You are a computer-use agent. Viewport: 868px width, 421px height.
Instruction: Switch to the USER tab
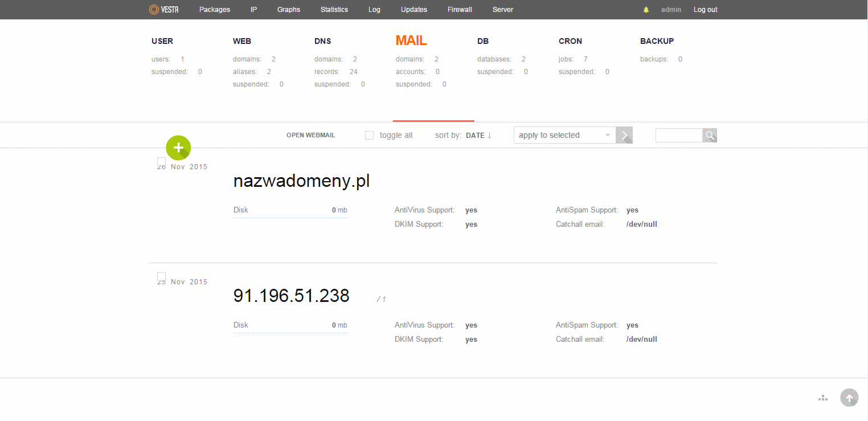point(162,41)
